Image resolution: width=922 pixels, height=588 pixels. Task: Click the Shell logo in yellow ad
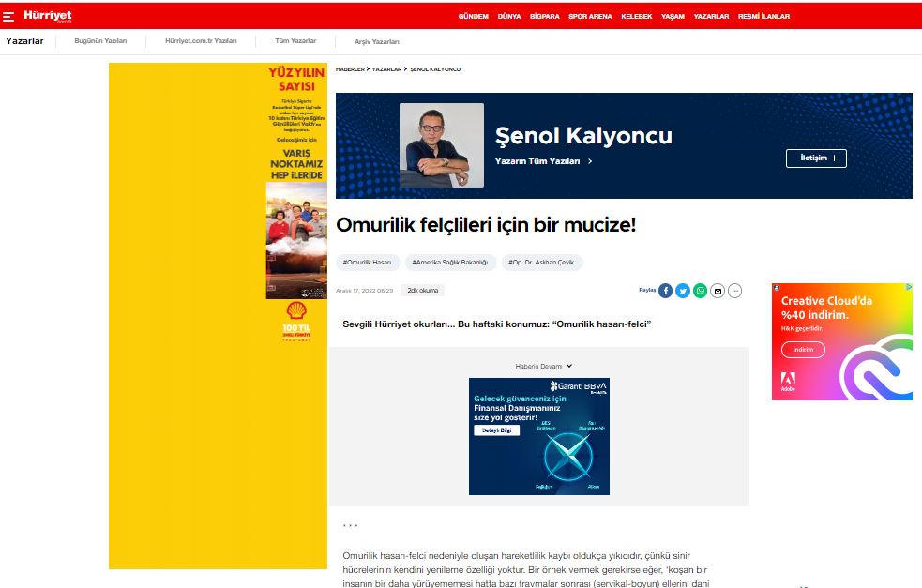click(x=296, y=311)
